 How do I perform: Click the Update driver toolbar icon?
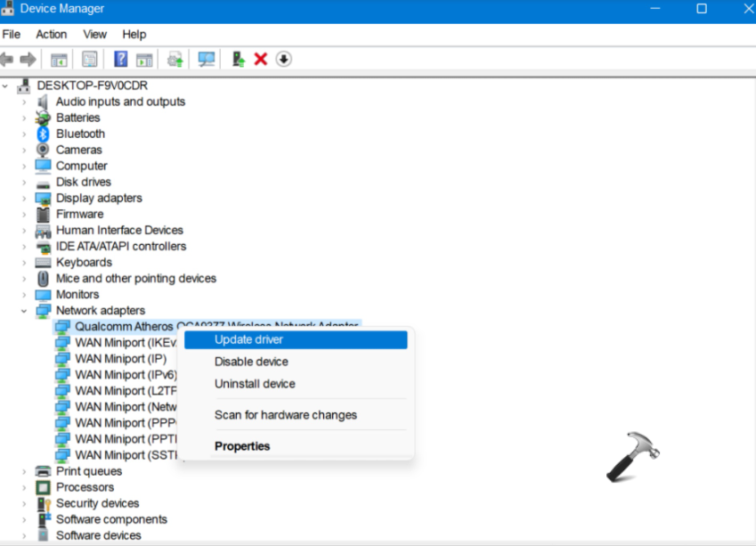point(175,60)
